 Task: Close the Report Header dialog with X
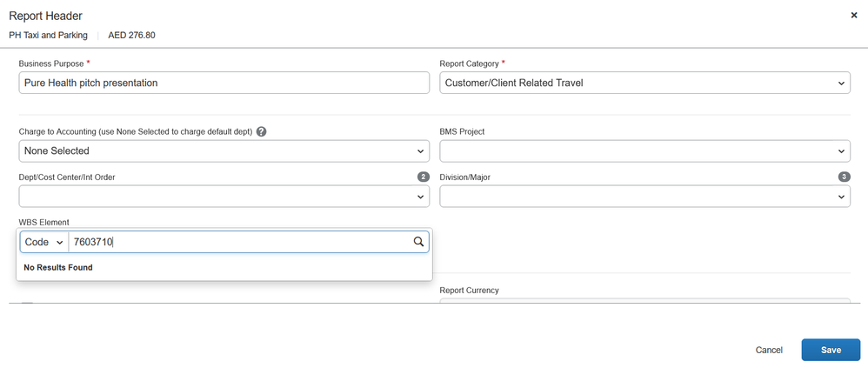pos(853,16)
